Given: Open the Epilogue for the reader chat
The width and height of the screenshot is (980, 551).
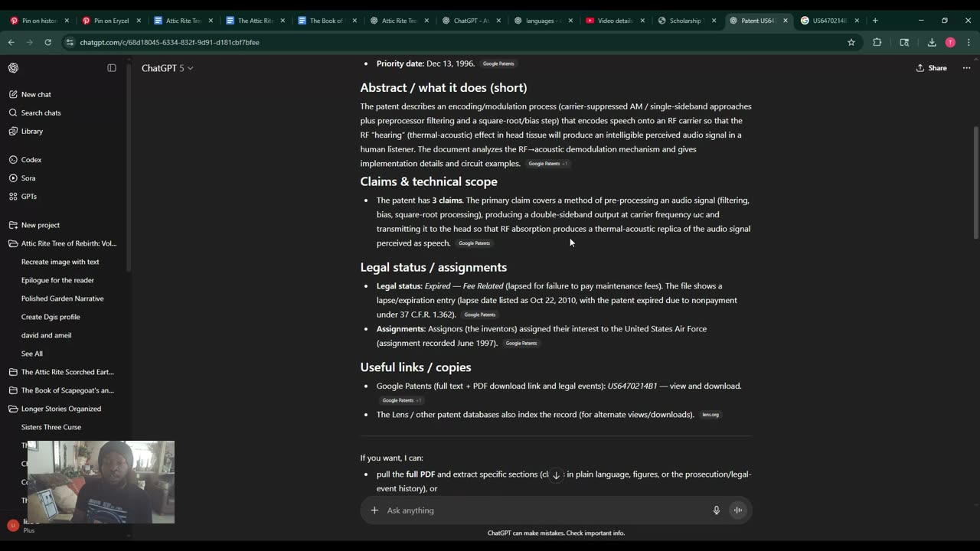Looking at the screenshot, I should (x=57, y=280).
